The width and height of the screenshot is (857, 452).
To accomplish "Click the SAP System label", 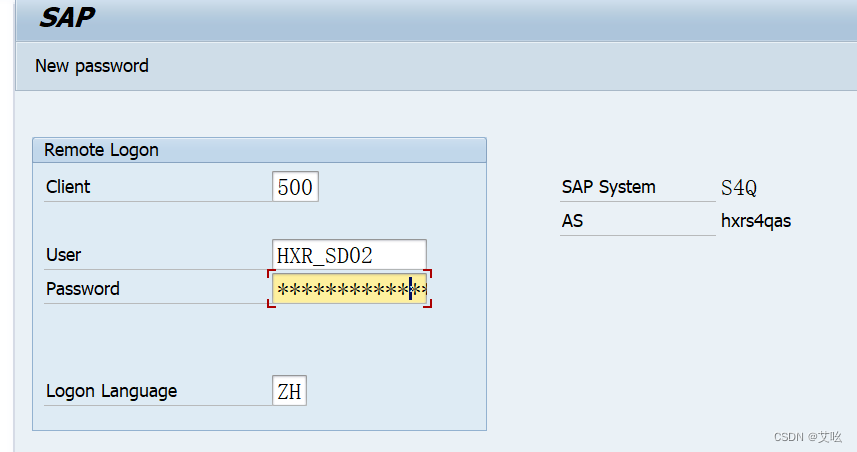I will 608,187.
